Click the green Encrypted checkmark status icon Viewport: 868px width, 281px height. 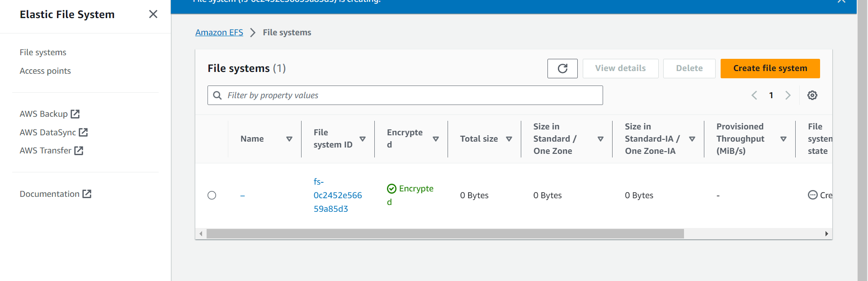click(392, 189)
